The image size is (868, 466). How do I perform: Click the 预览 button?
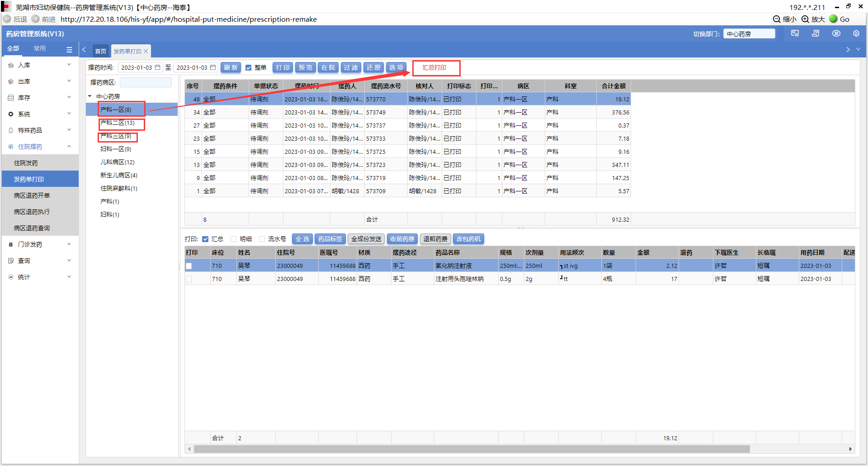tap(305, 67)
